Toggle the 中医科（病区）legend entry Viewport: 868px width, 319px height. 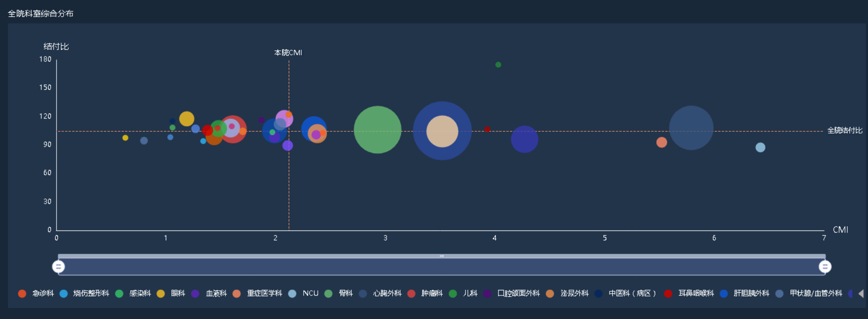[x=625, y=294]
